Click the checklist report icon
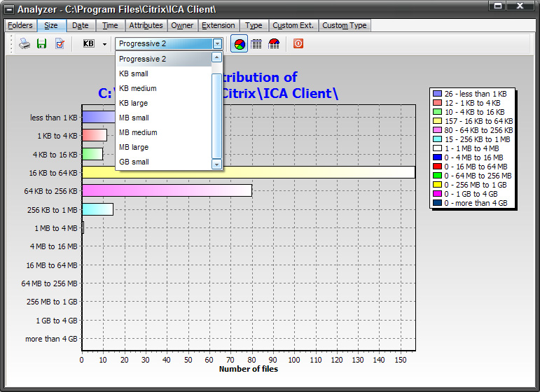Screen dimensions: 540x392 [x=60, y=43]
